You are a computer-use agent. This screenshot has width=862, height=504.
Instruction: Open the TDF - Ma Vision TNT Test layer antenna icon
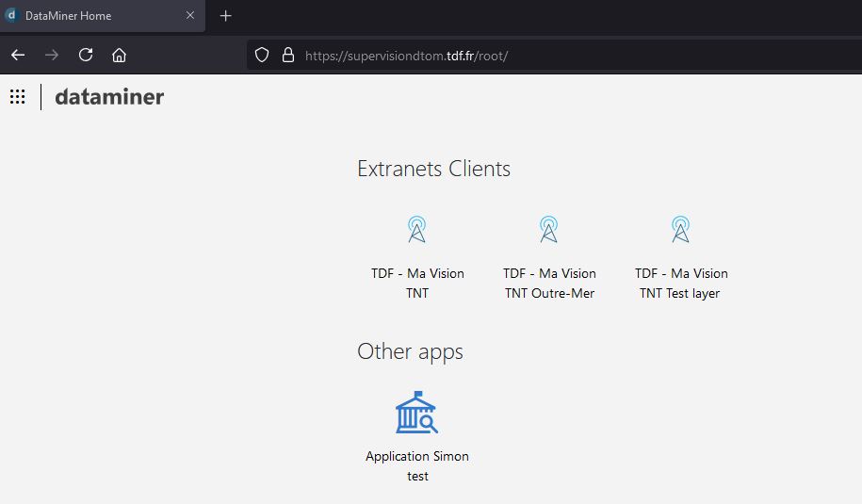pyautogui.click(x=680, y=229)
